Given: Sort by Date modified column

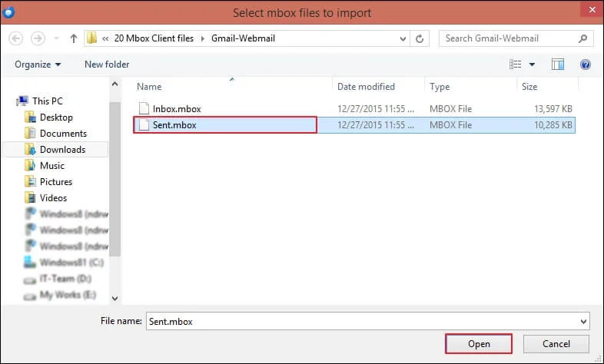Looking at the screenshot, I should click(x=366, y=87).
